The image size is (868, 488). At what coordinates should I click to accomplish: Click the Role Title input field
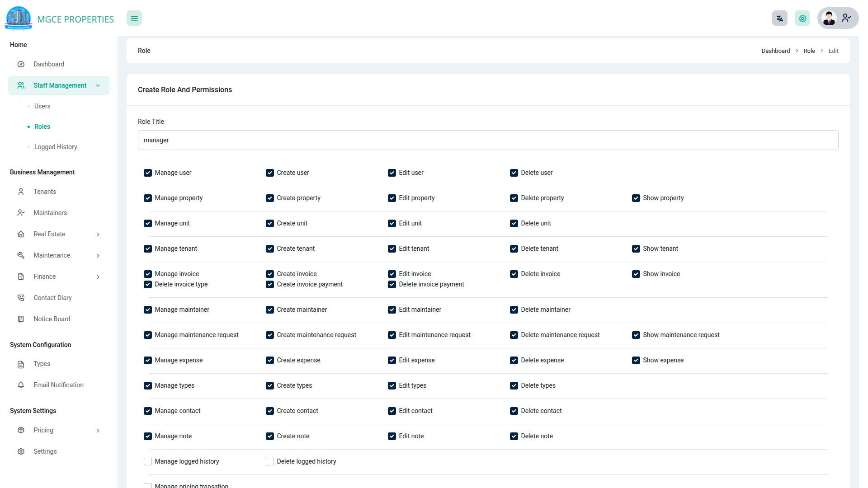coord(487,140)
